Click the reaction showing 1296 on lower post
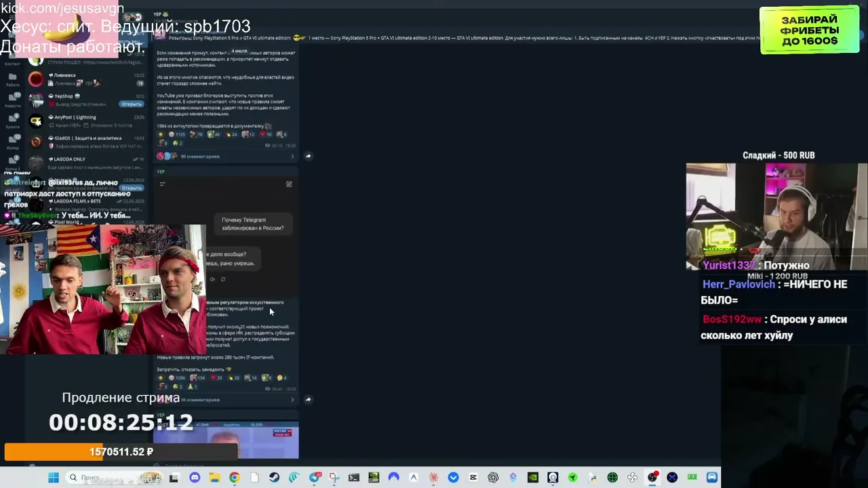This screenshot has height=488, width=868. point(176,378)
